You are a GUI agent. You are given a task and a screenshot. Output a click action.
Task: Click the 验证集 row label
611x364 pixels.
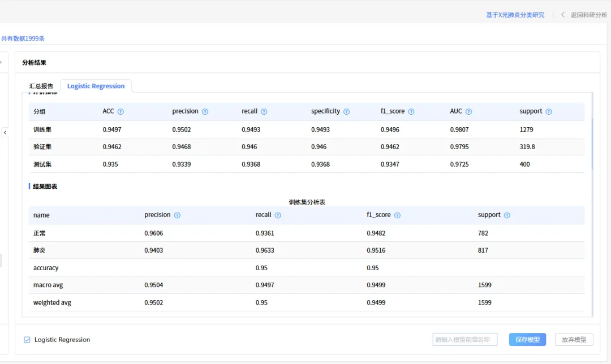pos(42,147)
